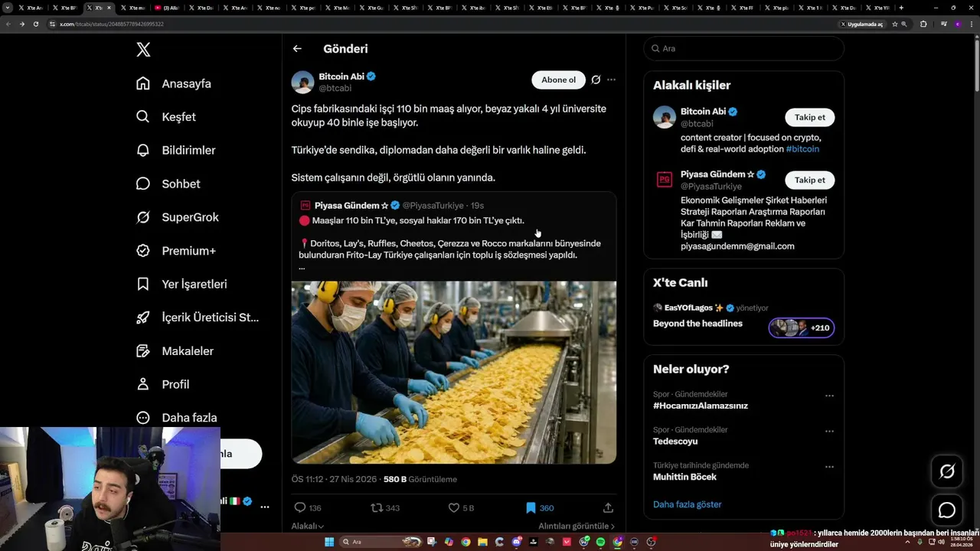The image size is (980, 551).
Task: Open the chips factory image
Action: tap(453, 373)
